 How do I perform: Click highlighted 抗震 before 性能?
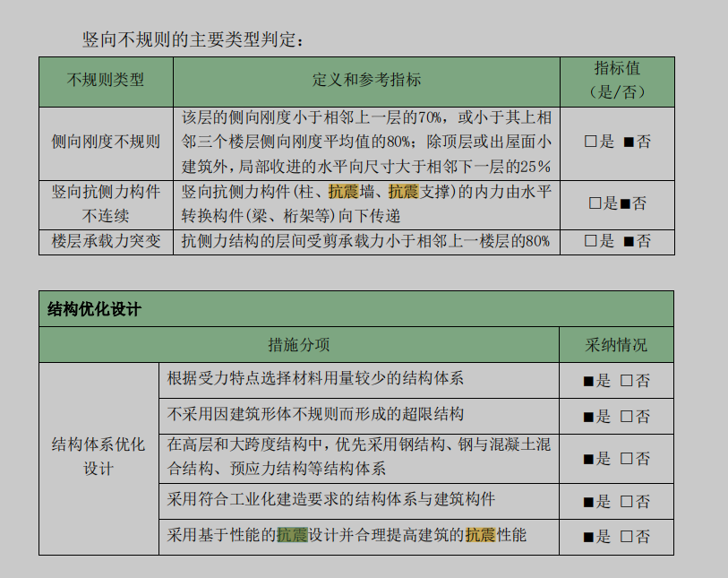pos(480,535)
